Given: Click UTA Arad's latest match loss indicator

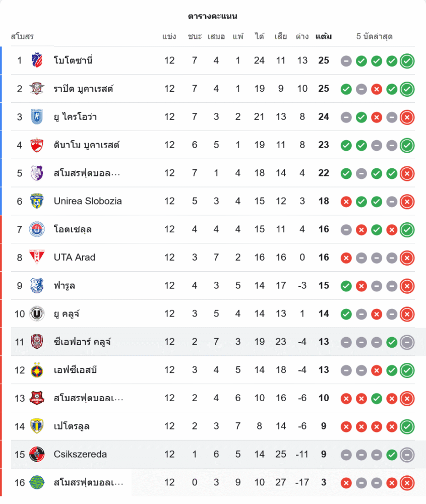Looking at the screenshot, I should (x=407, y=258).
